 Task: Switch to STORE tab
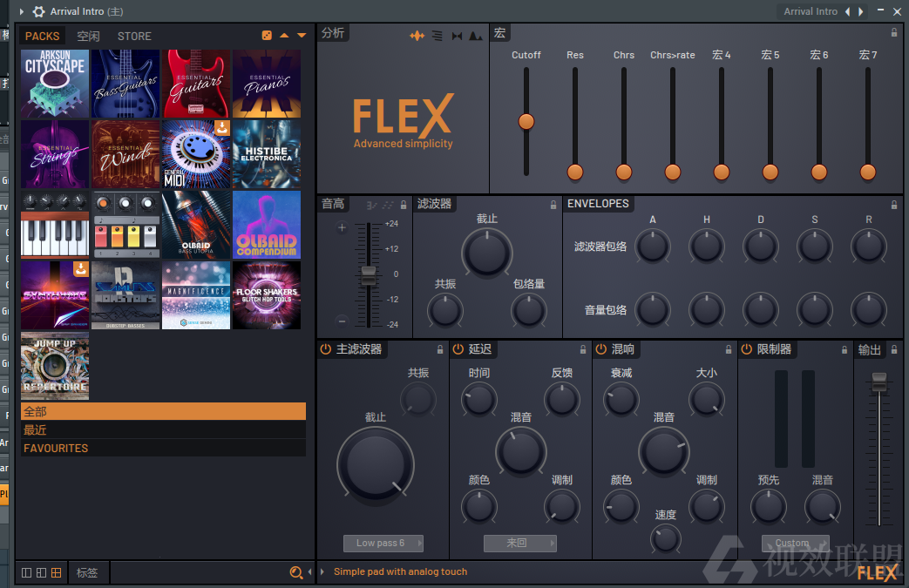pos(134,36)
